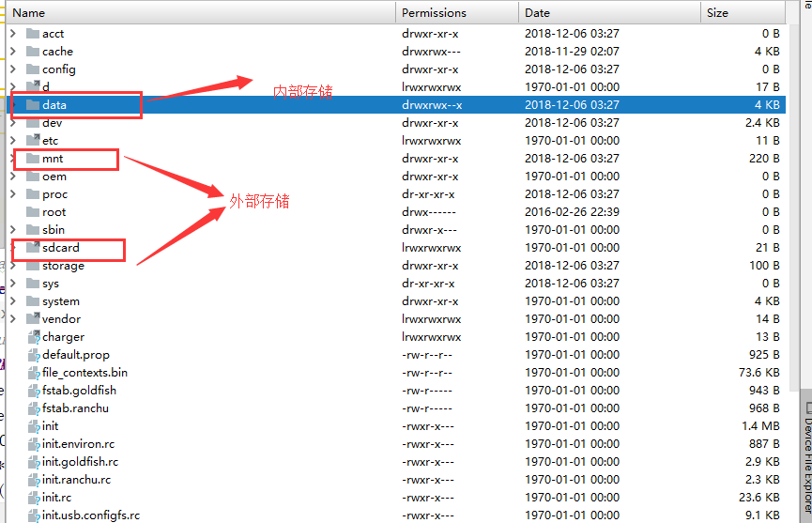Click the dev folder icon

click(33, 123)
